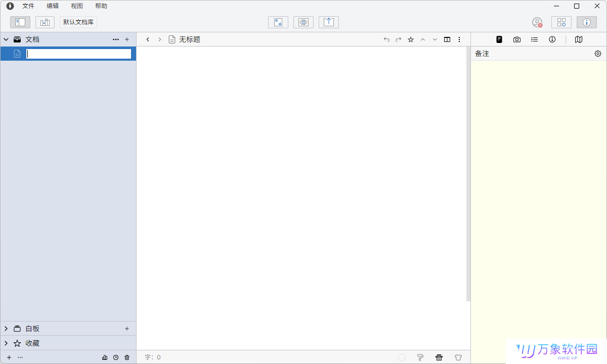Open the theme shirt icon

pos(458,357)
